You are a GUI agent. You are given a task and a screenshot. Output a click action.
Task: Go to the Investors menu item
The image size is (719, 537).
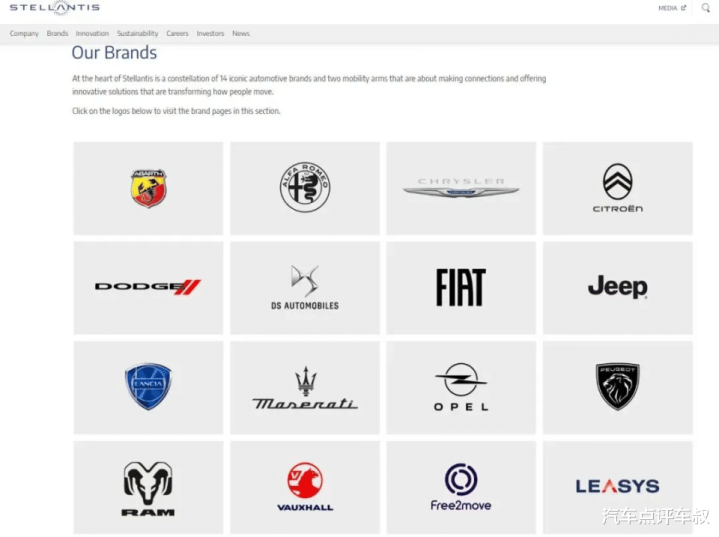click(210, 33)
